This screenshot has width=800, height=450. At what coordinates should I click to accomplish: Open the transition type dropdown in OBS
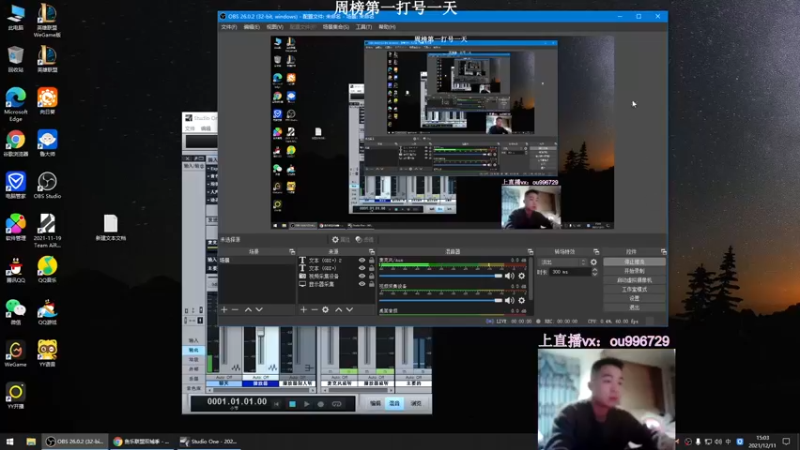(562, 262)
